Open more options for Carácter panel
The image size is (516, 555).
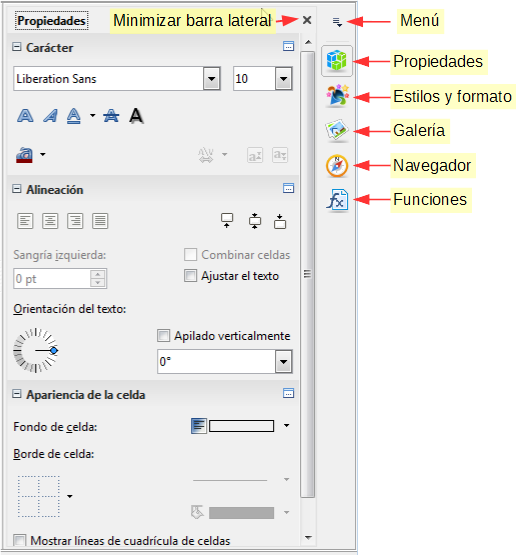click(288, 46)
